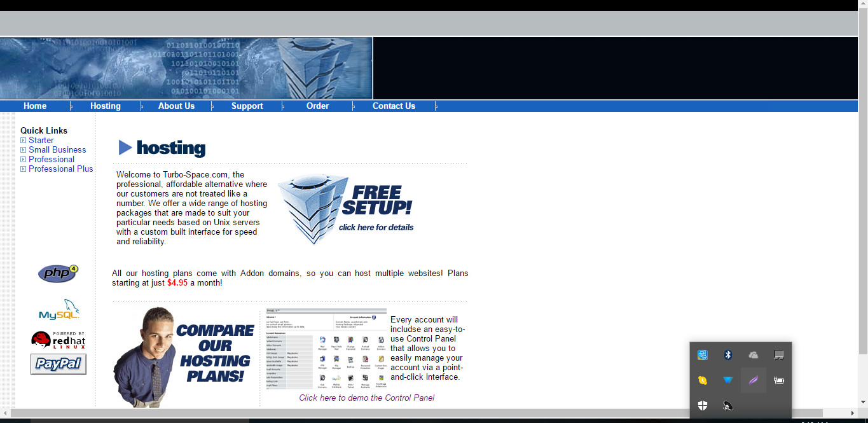Click the blue triangle tray icon
Image resolution: width=868 pixels, height=423 pixels.
coord(728,380)
